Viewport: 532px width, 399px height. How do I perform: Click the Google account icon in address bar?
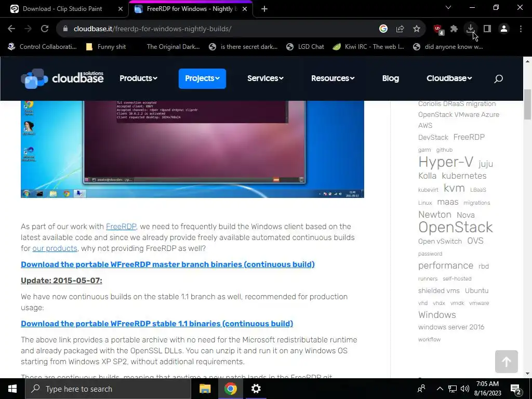(383, 29)
